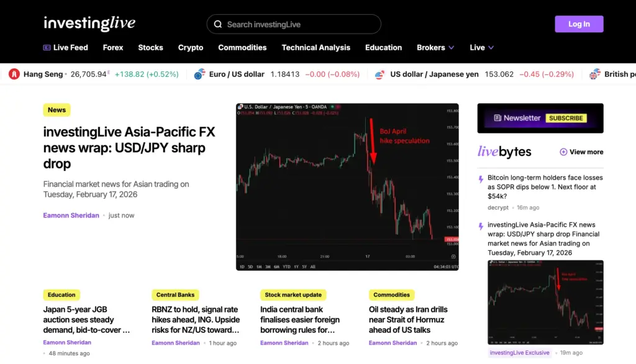The width and height of the screenshot is (636, 364).
Task: Click the chart logo icon before U.S. Dollar title
Action: pos(240,107)
